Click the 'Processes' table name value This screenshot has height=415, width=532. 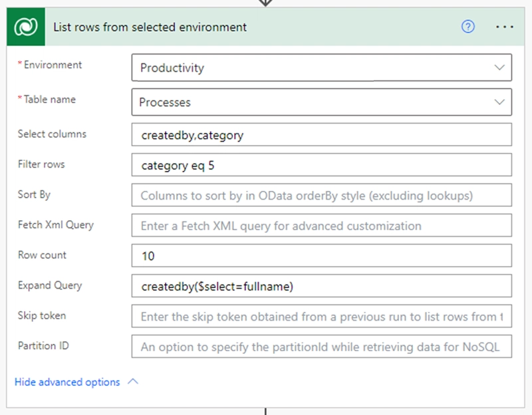pyautogui.click(x=165, y=102)
